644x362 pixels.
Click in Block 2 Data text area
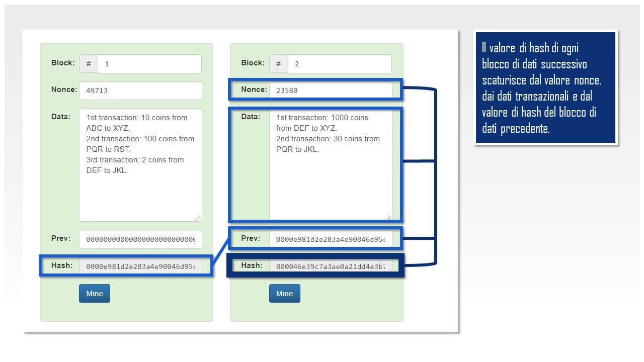click(330, 165)
